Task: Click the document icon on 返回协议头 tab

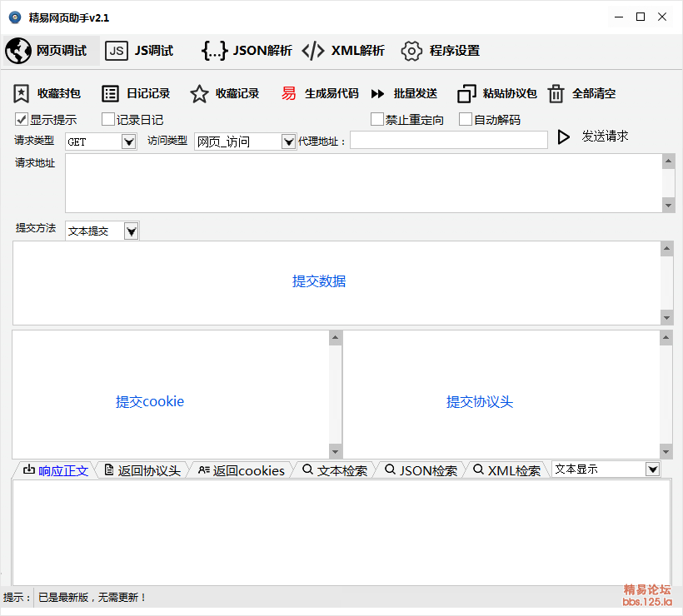Action: click(x=109, y=469)
